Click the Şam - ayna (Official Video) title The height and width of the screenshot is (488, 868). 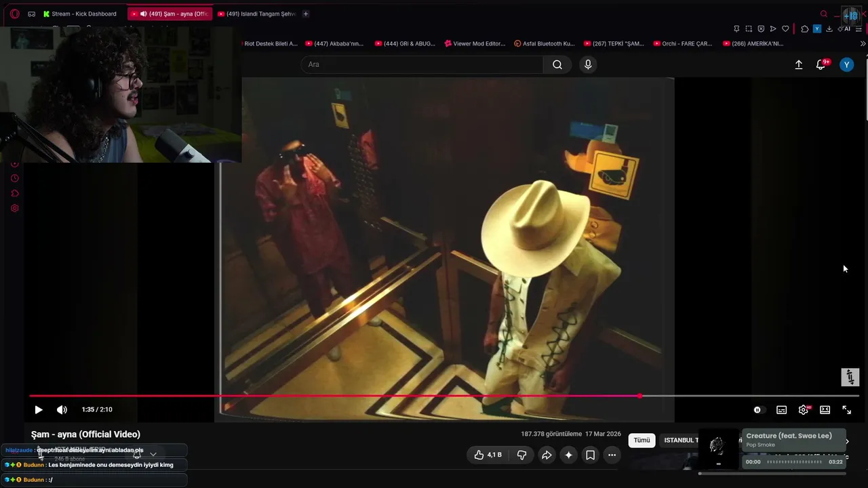[85, 434]
